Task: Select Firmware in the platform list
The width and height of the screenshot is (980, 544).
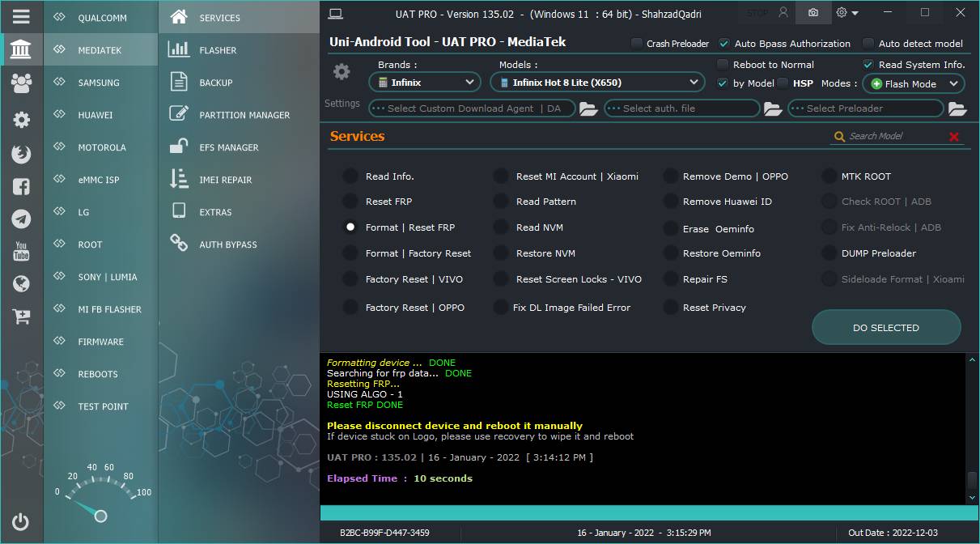Action: pyautogui.click(x=100, y=342)
